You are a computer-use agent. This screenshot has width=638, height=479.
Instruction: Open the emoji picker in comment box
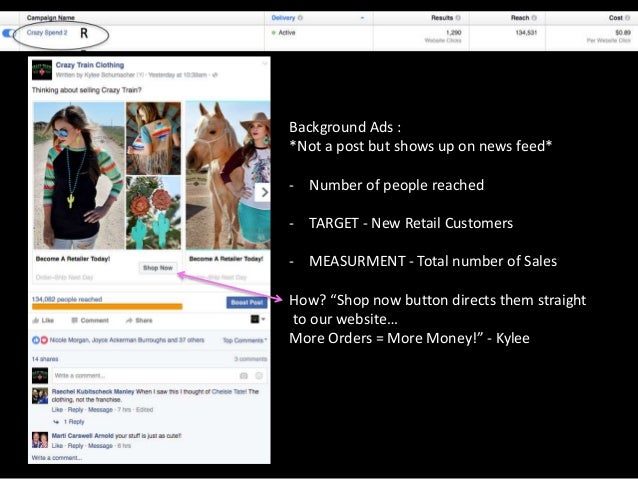tap(259, 376)
